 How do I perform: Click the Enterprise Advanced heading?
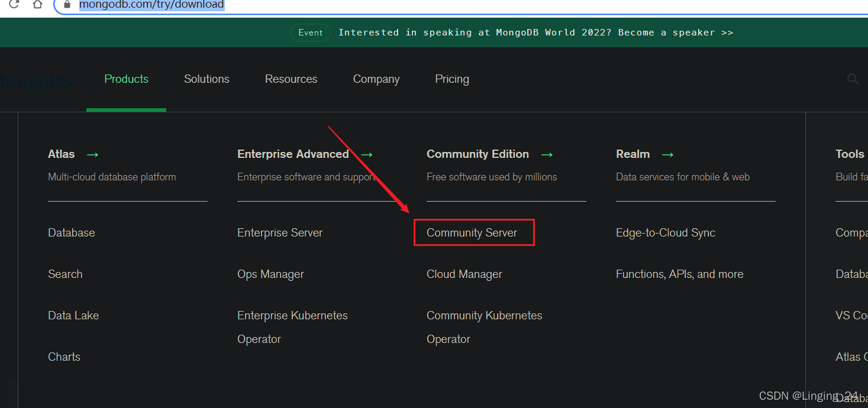pos(293,154)
